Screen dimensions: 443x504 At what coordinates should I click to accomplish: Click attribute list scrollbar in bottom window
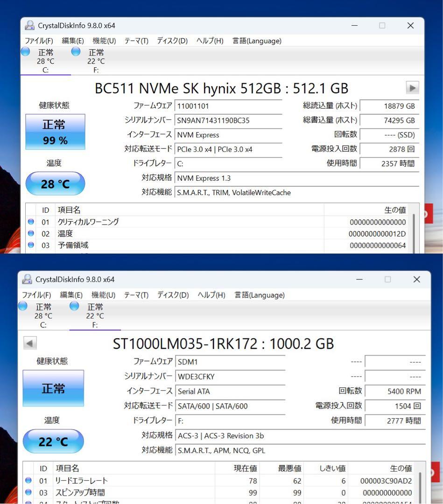pyautogui.click(x=421, y=488)
